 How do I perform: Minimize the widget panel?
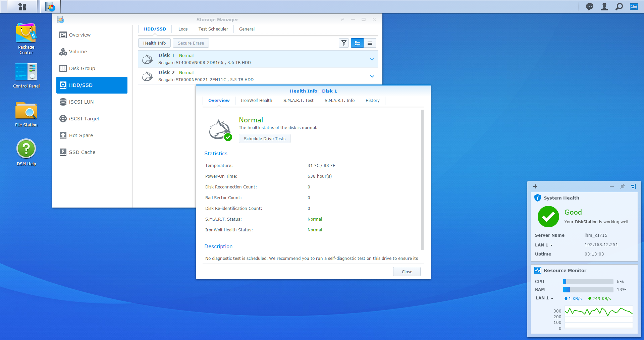[x=612, y=186]
